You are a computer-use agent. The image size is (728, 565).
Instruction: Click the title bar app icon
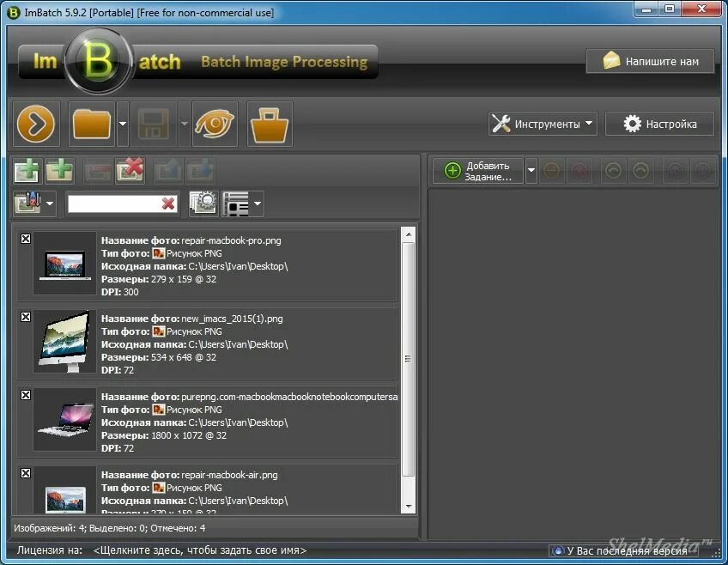coord(14,13)
